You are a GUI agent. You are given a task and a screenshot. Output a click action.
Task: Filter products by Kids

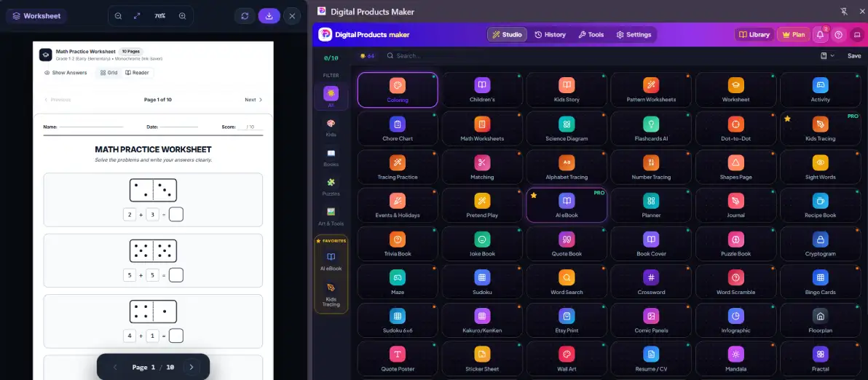tap(331, 127)
